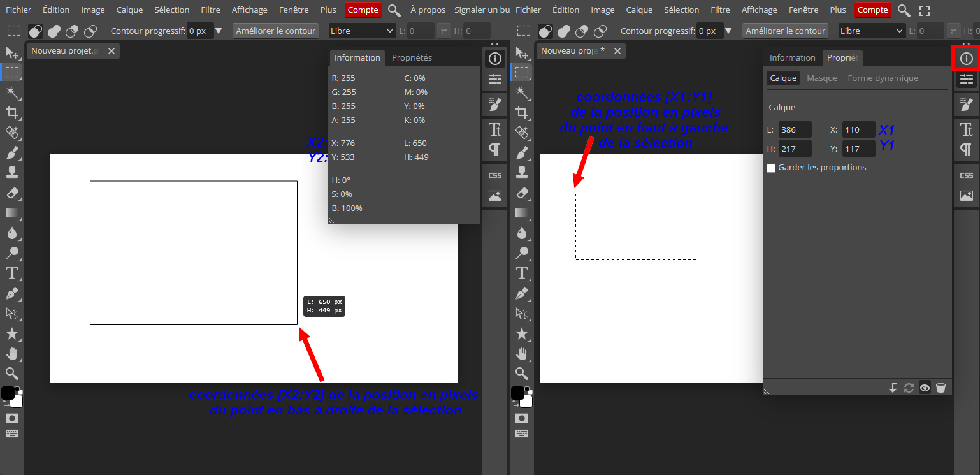Enable subtract-from-selection mode in left window options

pos(73,31)
